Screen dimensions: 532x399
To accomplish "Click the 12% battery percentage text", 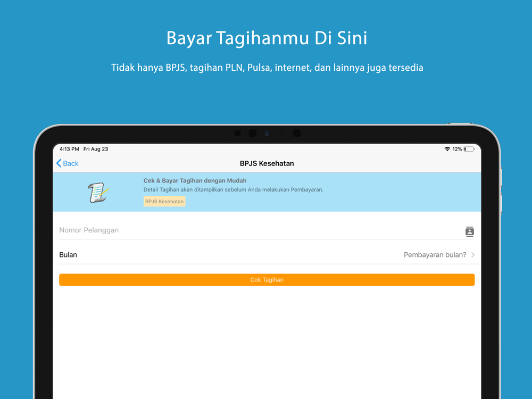I will pyautogui.click(x=457, y=149).
